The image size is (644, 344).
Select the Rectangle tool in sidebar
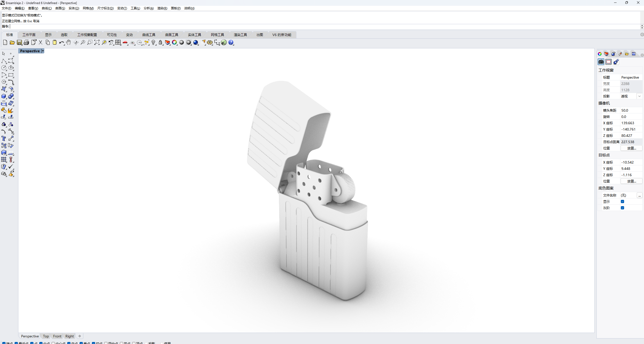click(x=11, y=75)
